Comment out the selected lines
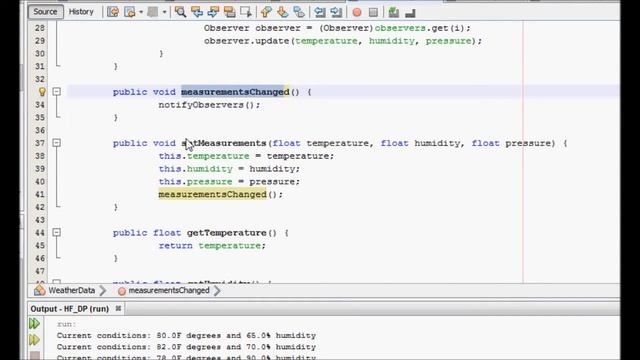This screenshot has width=640, height=360. point(393,12)
